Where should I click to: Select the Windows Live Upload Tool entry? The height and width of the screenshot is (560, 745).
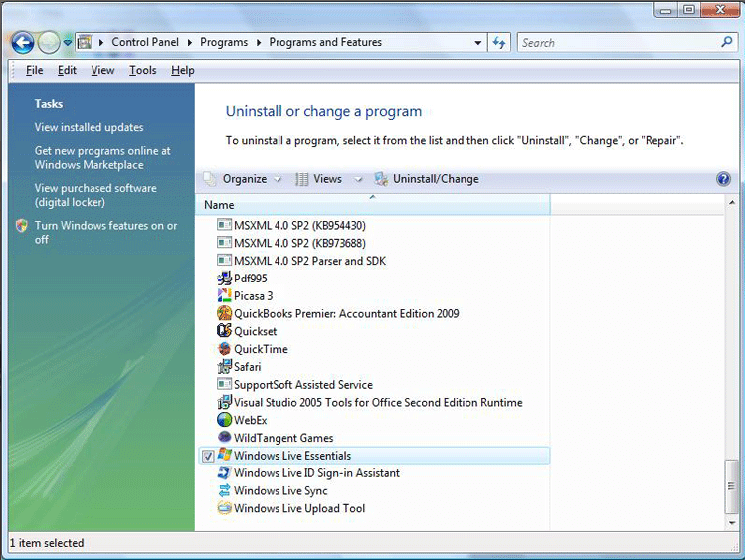[x=372, y=508]
